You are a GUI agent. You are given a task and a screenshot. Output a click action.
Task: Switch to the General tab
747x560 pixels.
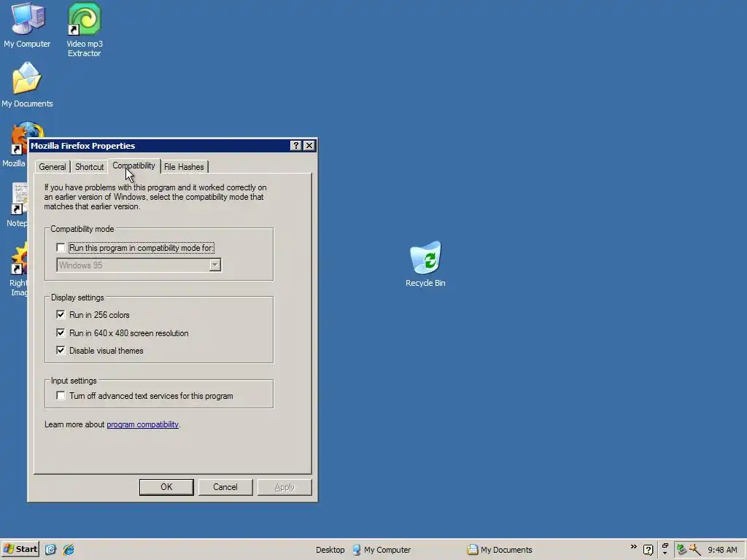click(x=53, y=167)
